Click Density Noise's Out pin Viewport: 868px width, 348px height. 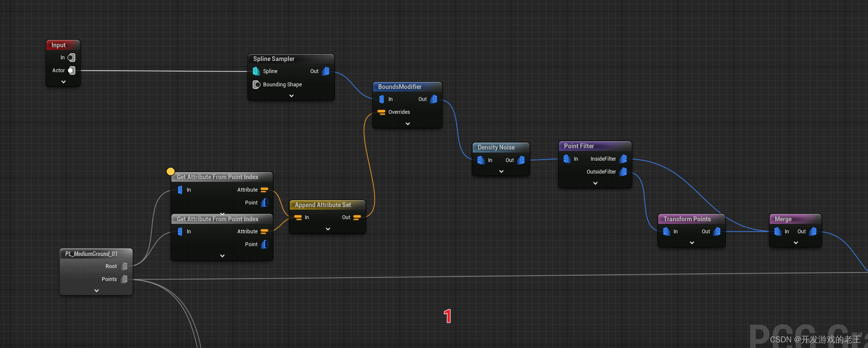(521, 160)
